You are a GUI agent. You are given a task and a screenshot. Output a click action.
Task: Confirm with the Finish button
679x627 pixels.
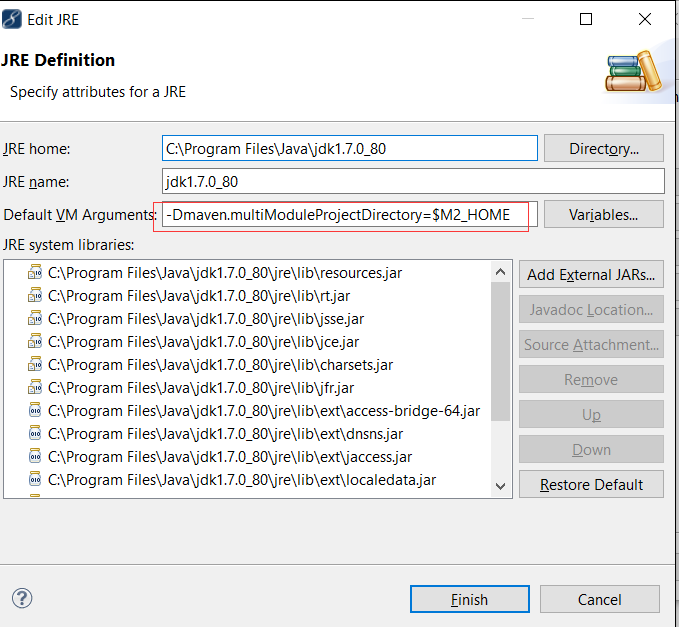(x=469, y=599)
